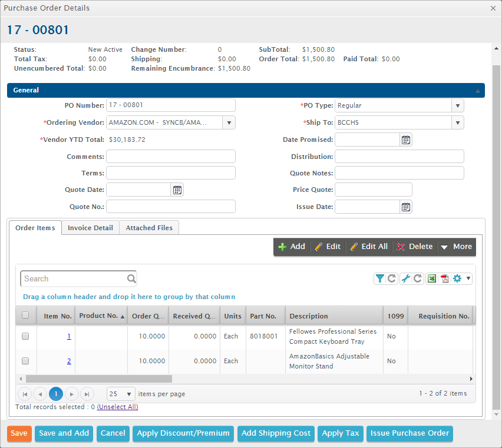Click the Requisition No. column header
Image resolution: width=502 pixels, height=448 pixels.
(x=441, y=316)
